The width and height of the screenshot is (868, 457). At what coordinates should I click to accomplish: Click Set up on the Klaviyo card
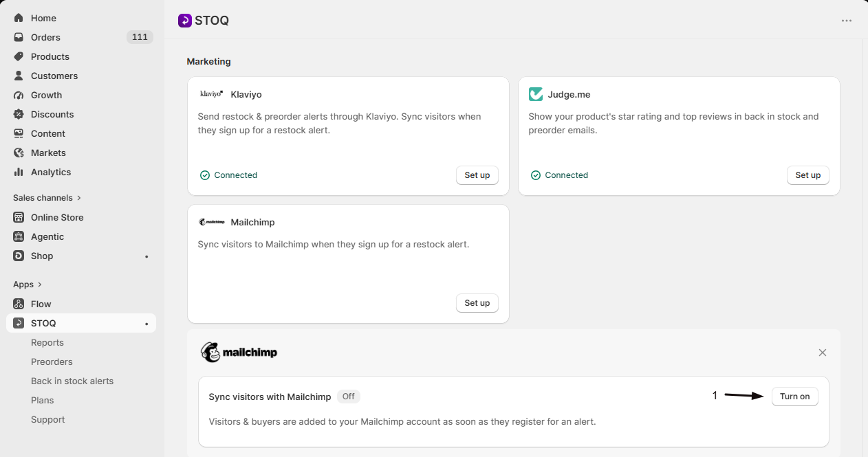[x=477, y=175]
